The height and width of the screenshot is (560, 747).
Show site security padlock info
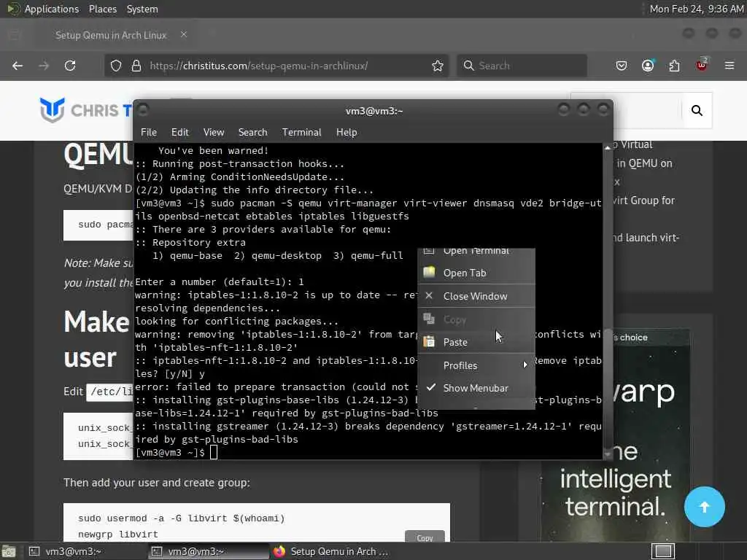click(x=136, y=66)
